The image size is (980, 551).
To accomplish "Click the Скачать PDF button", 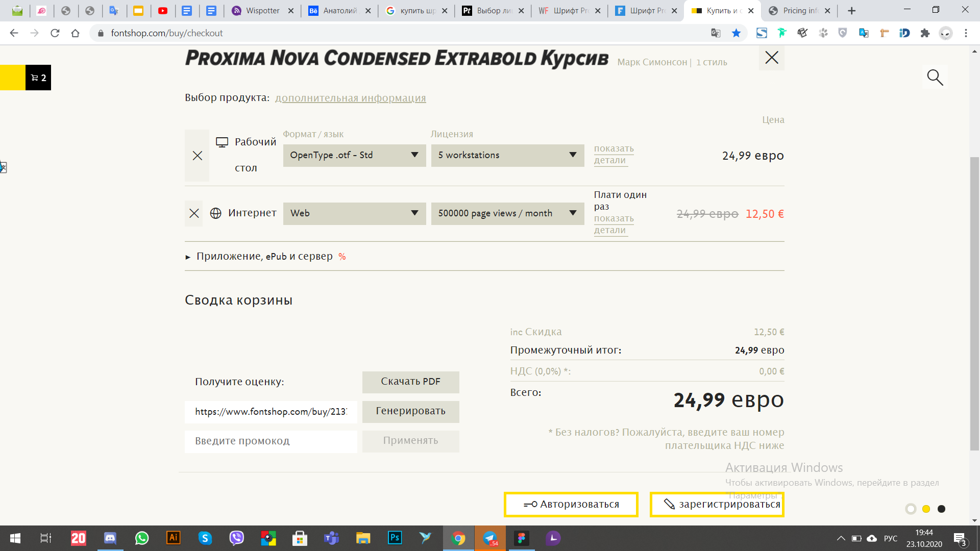I will click(410, 382).
